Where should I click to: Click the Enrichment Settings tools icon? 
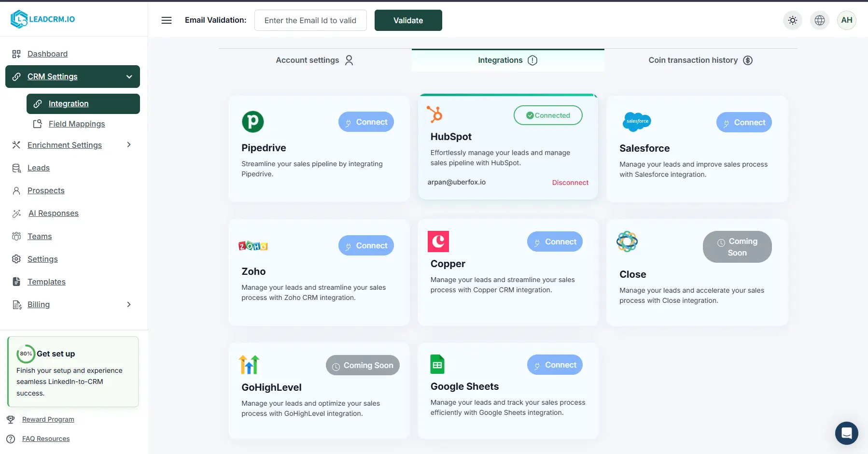point(16,145)
